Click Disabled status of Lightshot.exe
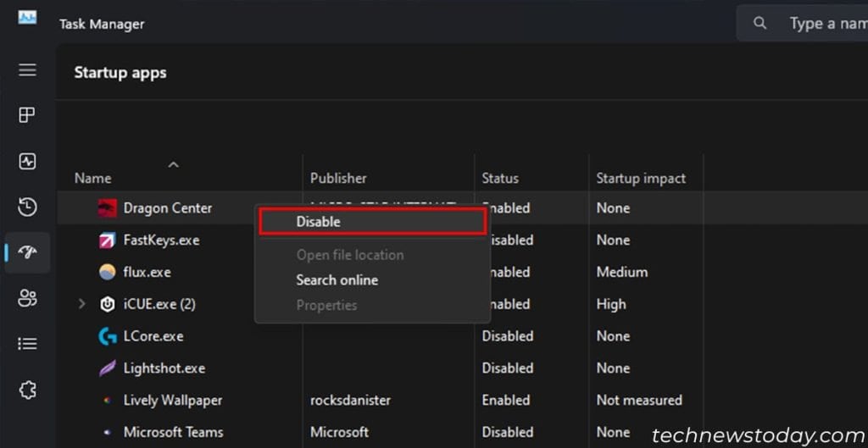Viewport: 868px width, 448px height. click(x=508, y=368)
